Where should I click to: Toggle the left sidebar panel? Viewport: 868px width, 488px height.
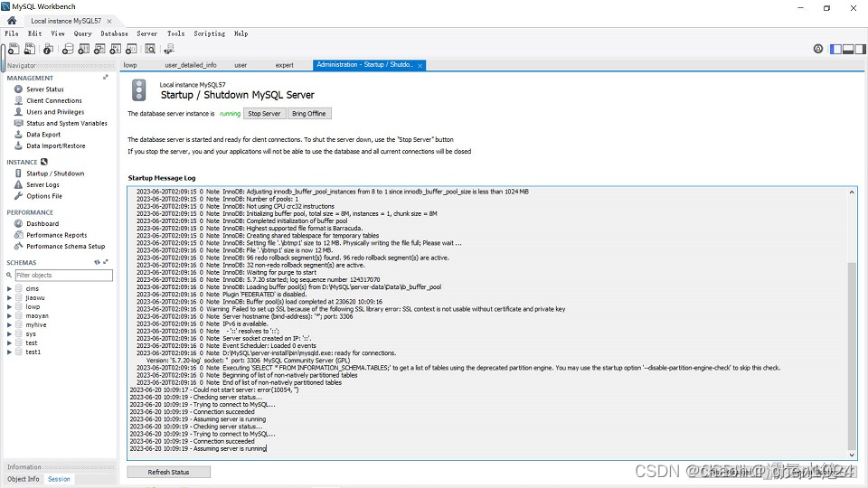[x=835, y=49]
